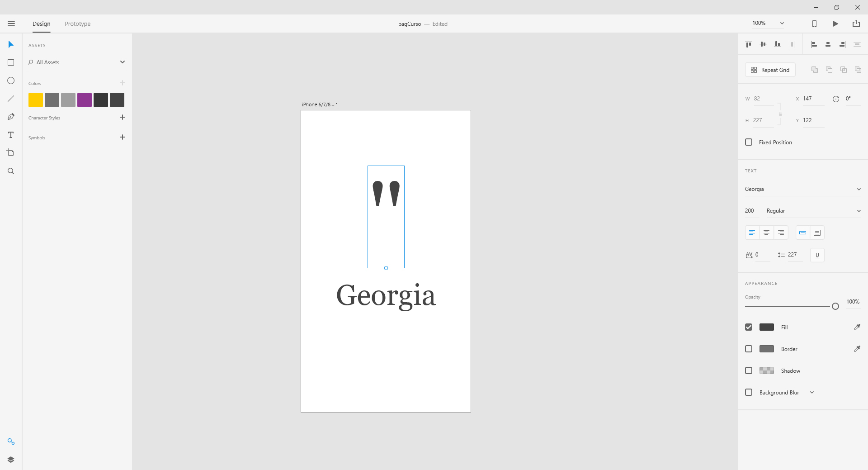The width and height of the screenshot is (868, 470).
Task: Select the Rectangle tool
Action: pos(11,62)
